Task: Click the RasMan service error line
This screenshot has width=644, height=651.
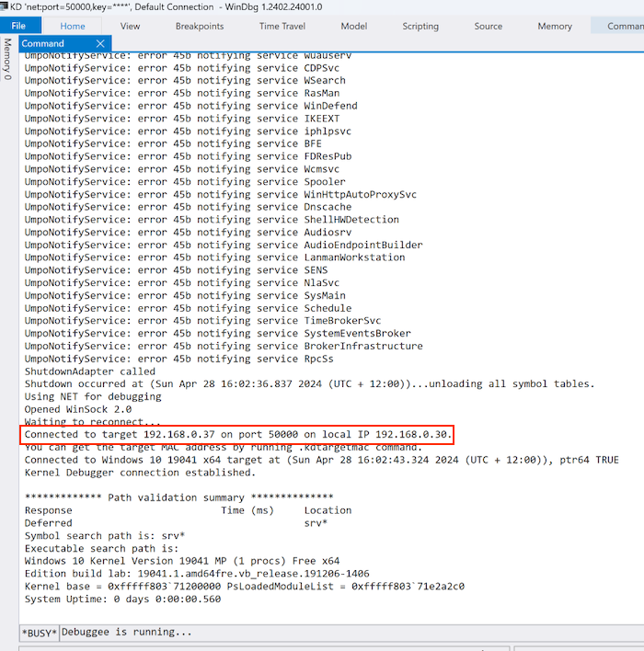Action: 182,93
